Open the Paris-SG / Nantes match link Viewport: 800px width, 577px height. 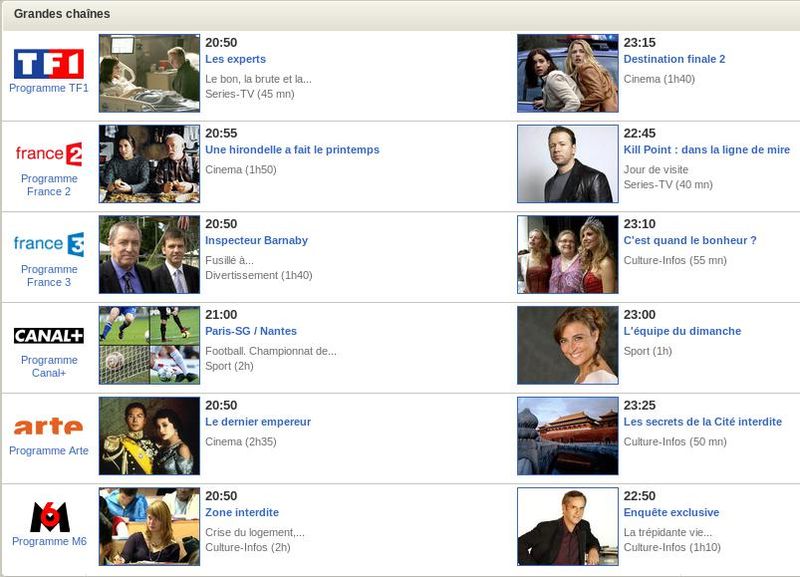pyautogui.click(x=250, y=331)
